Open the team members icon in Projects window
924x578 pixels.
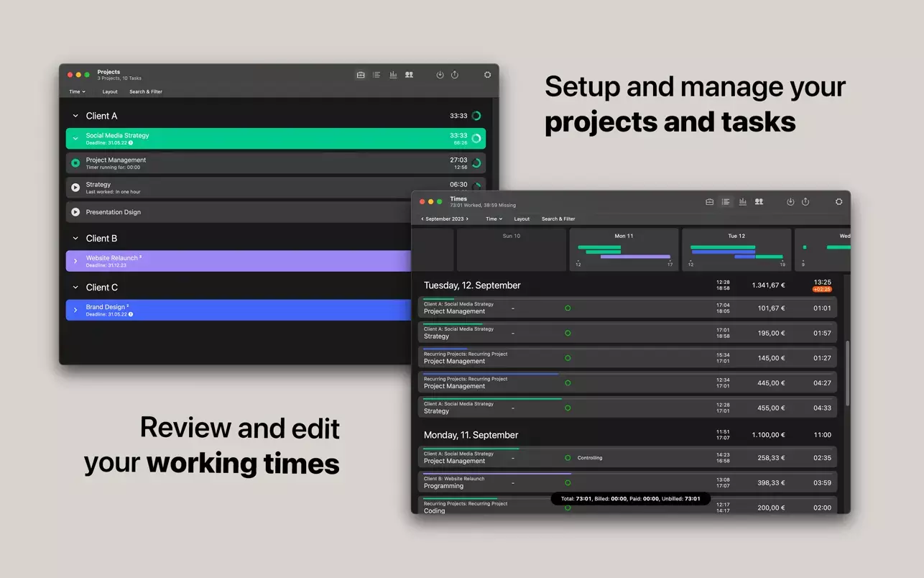(x=409, y=75)
